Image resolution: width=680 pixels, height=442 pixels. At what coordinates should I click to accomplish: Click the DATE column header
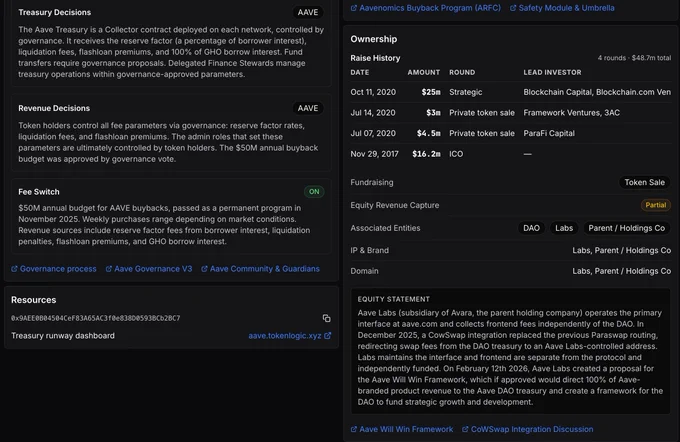pos(360,72)
